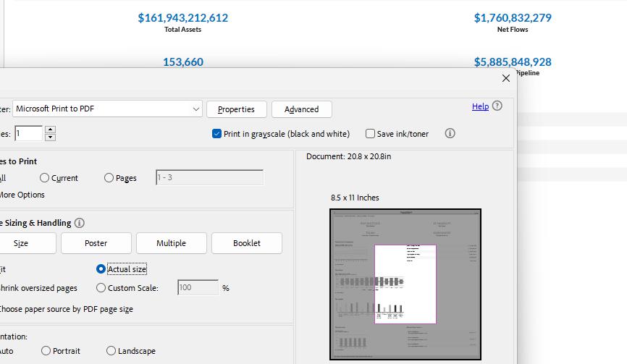Screen dimensions: 627x364
Task: Select the Current page radio button
Action: 45,178
